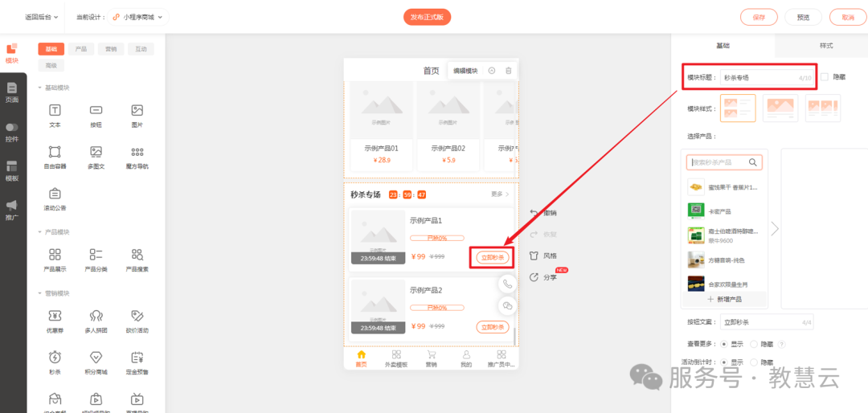Screen dimensions: 868x413
Task: Choose the 魔方导航 navigation module icon
Action: click(137, 152)
